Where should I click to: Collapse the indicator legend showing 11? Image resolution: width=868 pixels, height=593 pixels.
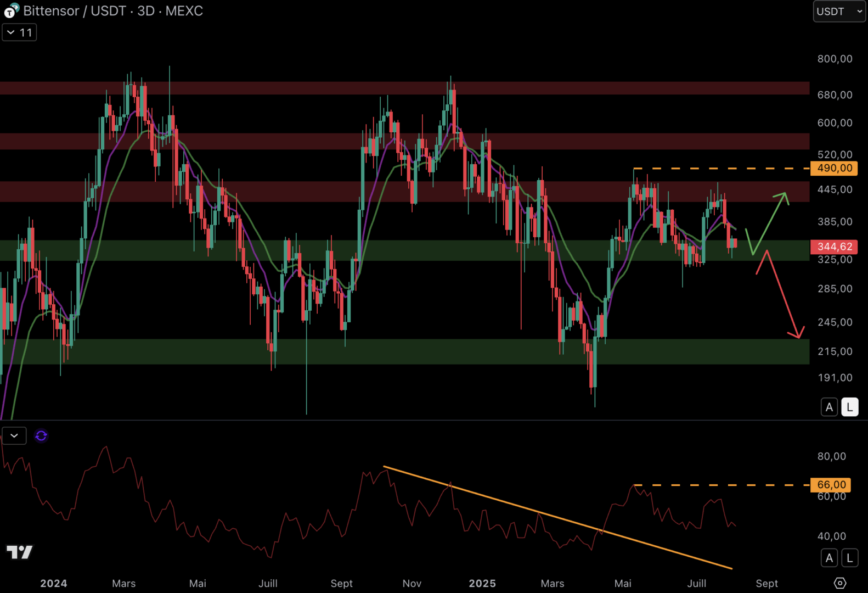pyautogui.click(x=20, y=33)
